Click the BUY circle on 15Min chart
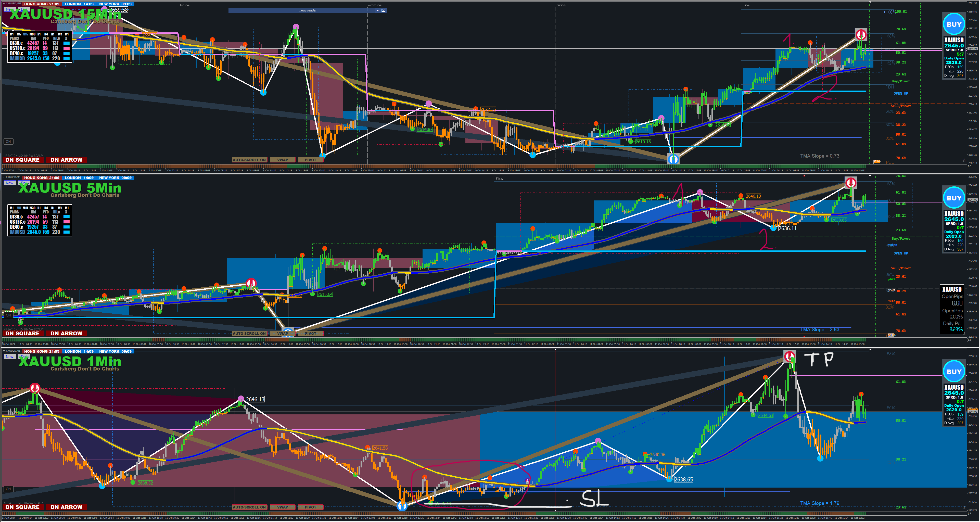This screenshot has width=980, height=522. pyautogui.click(x=954, y=24)
